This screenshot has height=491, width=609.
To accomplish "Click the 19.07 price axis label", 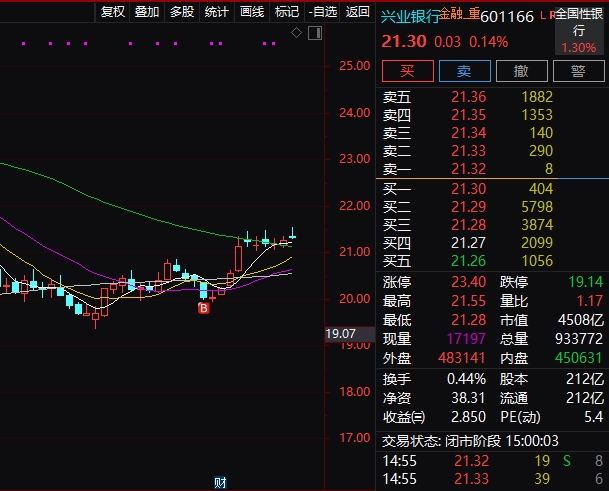I will (350, 334).
